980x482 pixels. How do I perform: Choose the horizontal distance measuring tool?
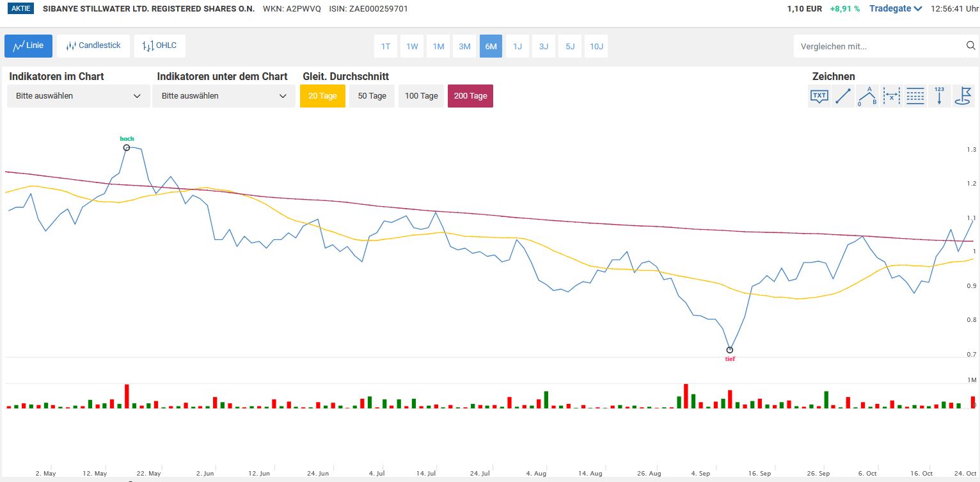tap(891, 96)
